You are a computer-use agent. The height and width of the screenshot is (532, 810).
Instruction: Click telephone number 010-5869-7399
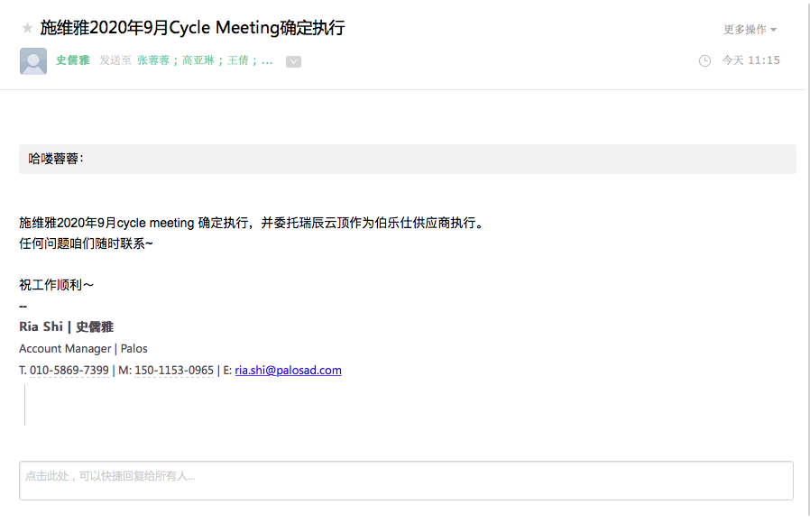[x=69, y=370]
